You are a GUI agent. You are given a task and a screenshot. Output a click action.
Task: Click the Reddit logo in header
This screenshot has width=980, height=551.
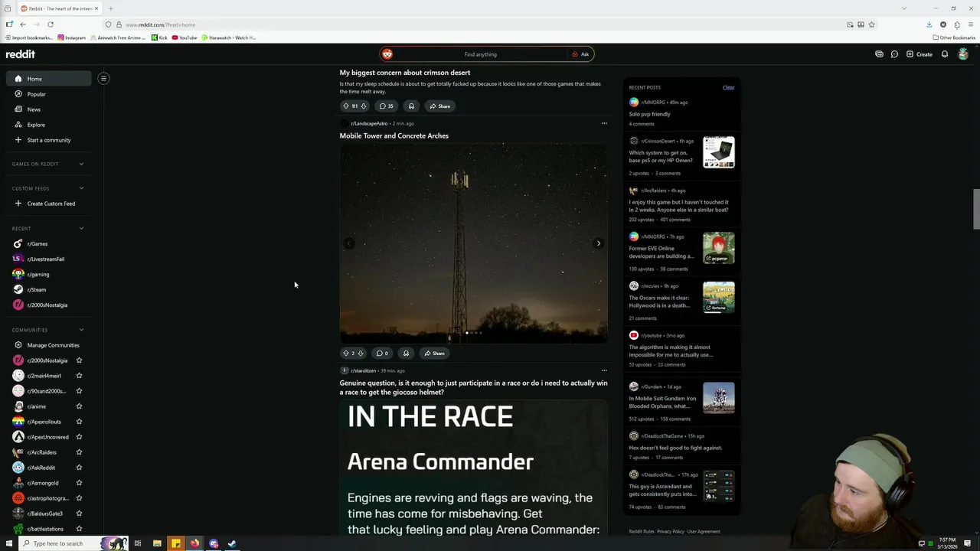pos(21,54)
